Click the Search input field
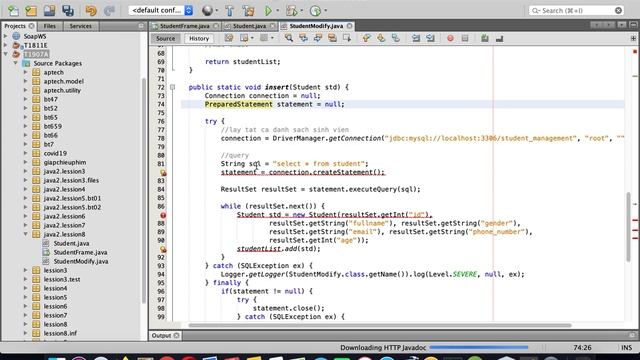Image resolution: width=640 pixels, height=360 pixels. (576, 10)
